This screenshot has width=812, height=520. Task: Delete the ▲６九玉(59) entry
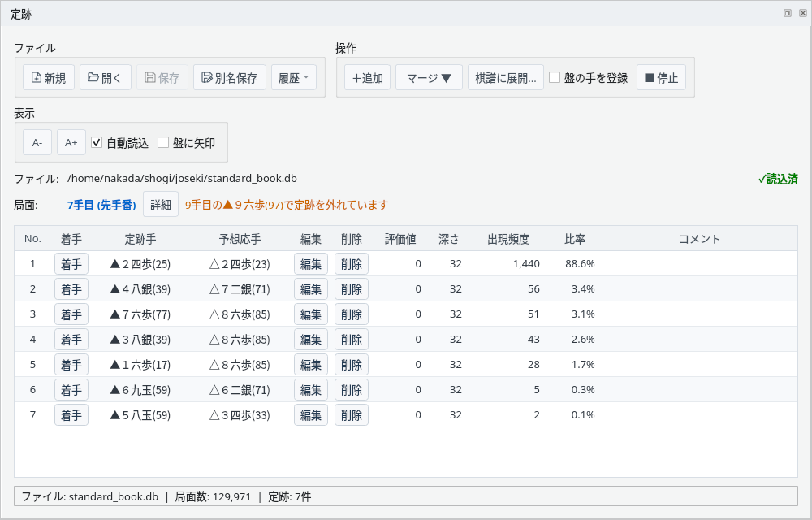coord(352,390)
